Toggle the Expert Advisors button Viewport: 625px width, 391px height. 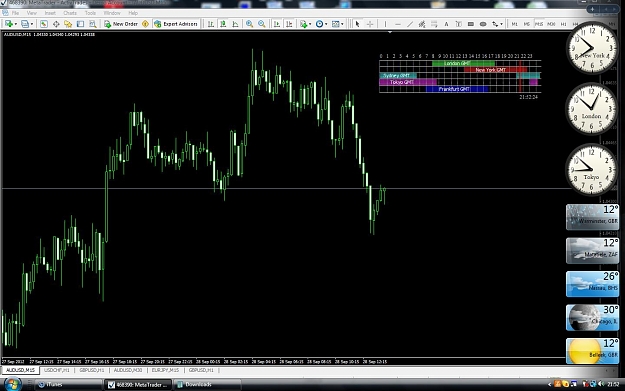click(176, 24)
